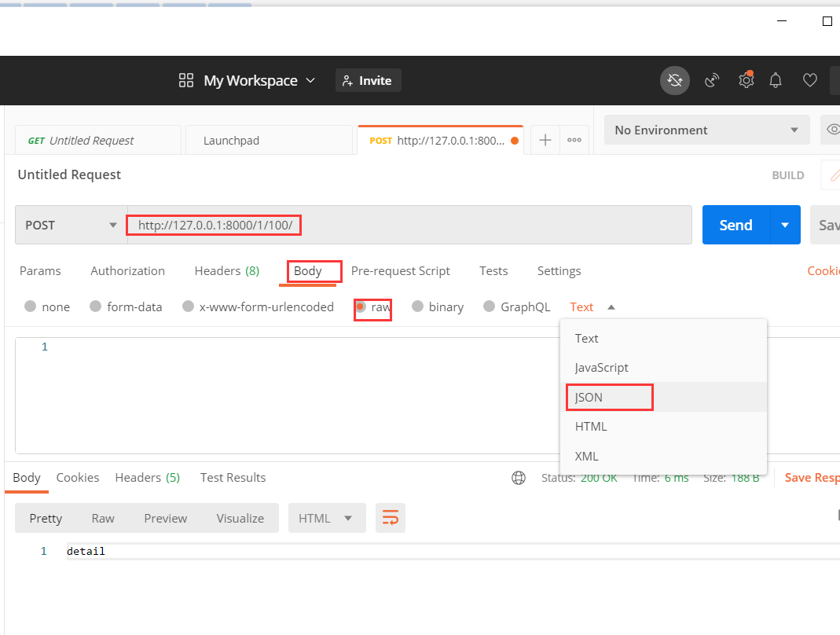Open tab options three-dots menu

tap(574, 141)
